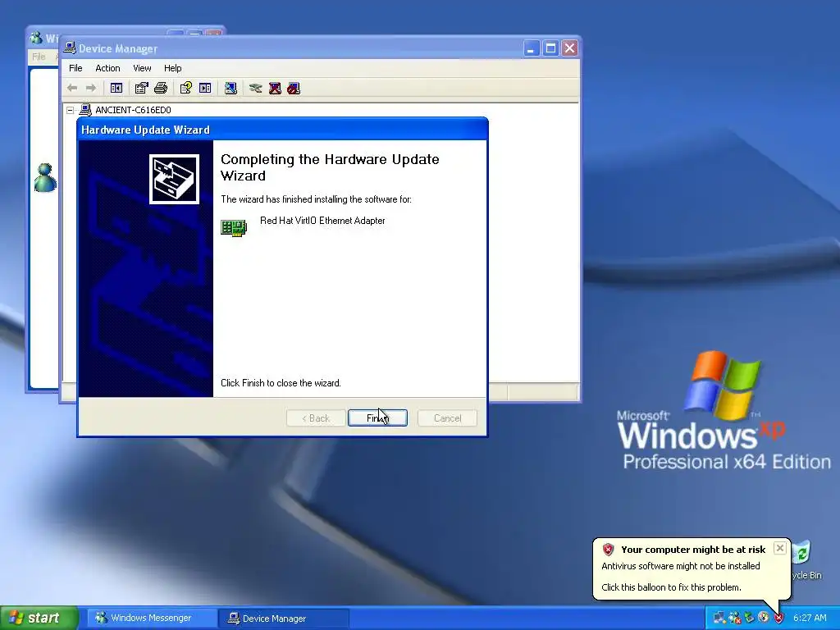Click the network connection tray icon

coord(719,618)
